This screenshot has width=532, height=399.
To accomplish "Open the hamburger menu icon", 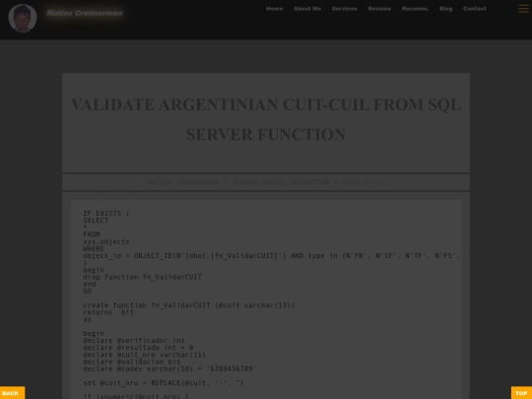I will click(523, 9).
